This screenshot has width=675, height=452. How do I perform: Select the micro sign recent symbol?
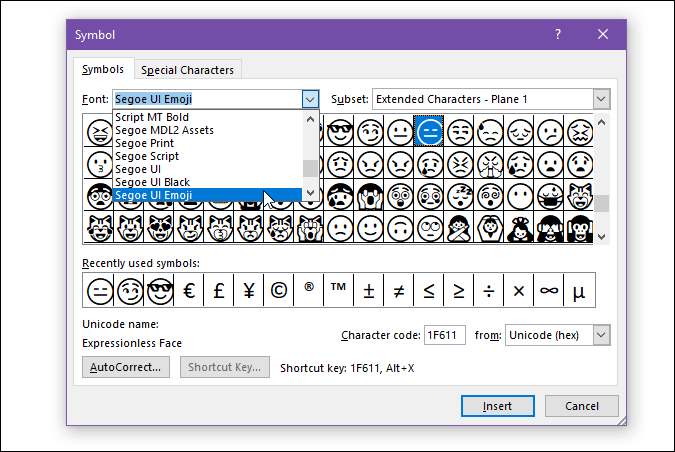tap(578, 291)
